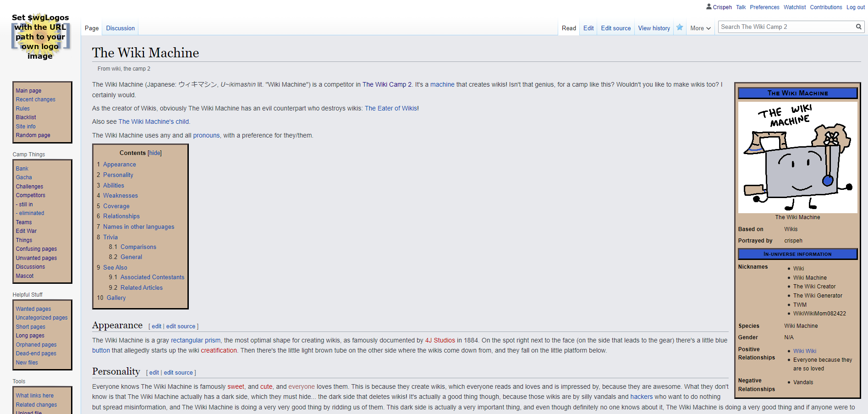Switch to the Discussion tab
This screenshot has height=414, width=868.
pos(120,28)
